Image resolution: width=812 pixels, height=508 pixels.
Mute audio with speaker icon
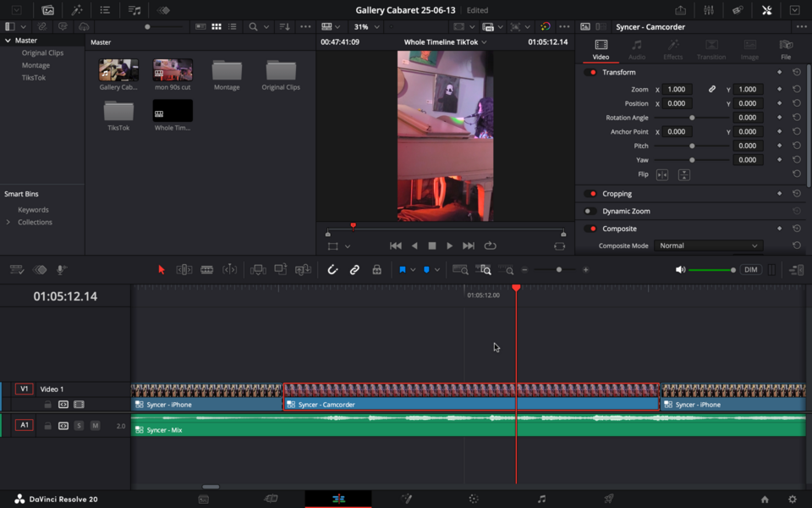[x=680, y=269]
